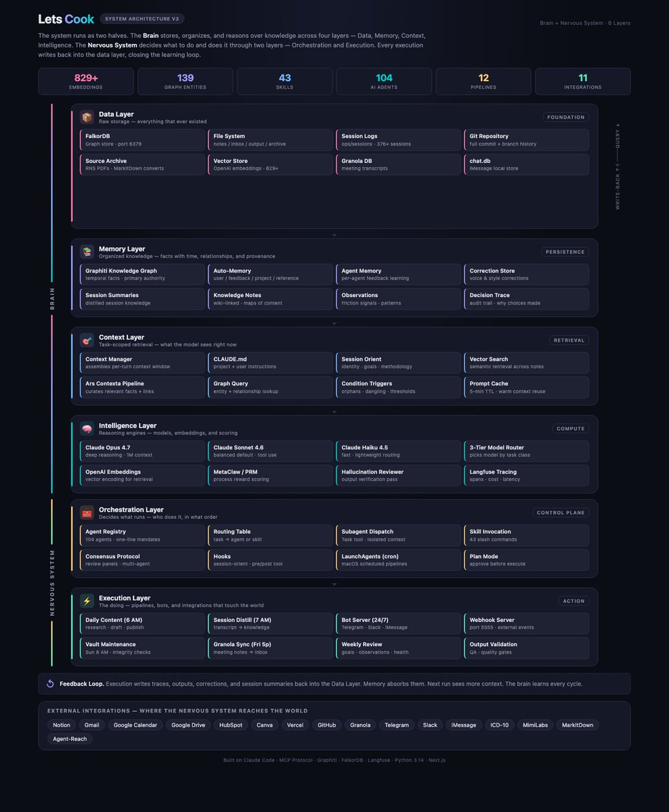Open the Git Repository card

[526, 140]
